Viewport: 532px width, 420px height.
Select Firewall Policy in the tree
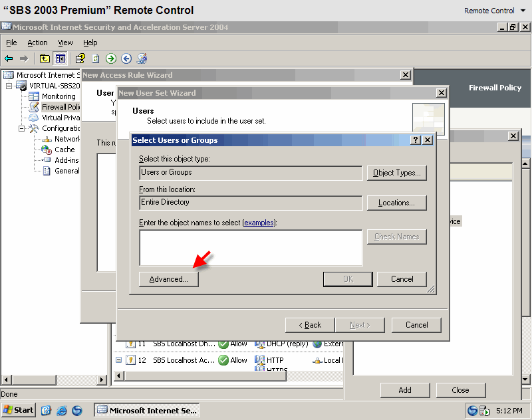tap(61, 107)
